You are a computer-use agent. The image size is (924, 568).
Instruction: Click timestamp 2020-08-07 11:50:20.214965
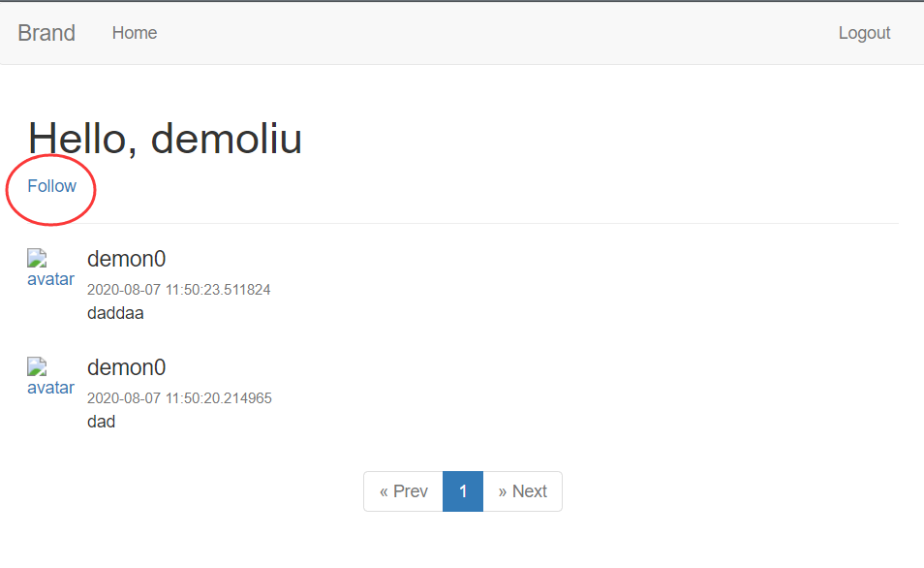[179, 398]
